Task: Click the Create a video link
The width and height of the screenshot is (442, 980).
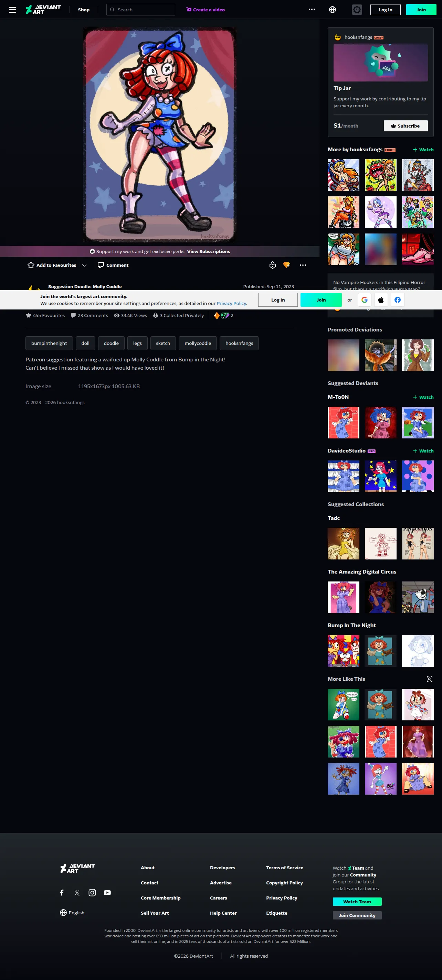Action: tap(206, 10)
